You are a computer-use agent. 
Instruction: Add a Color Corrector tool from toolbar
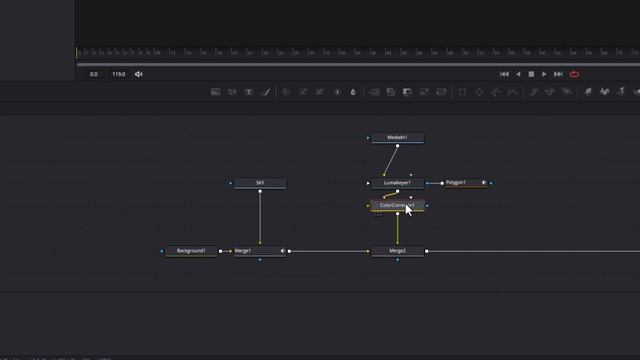pos(286,92)
